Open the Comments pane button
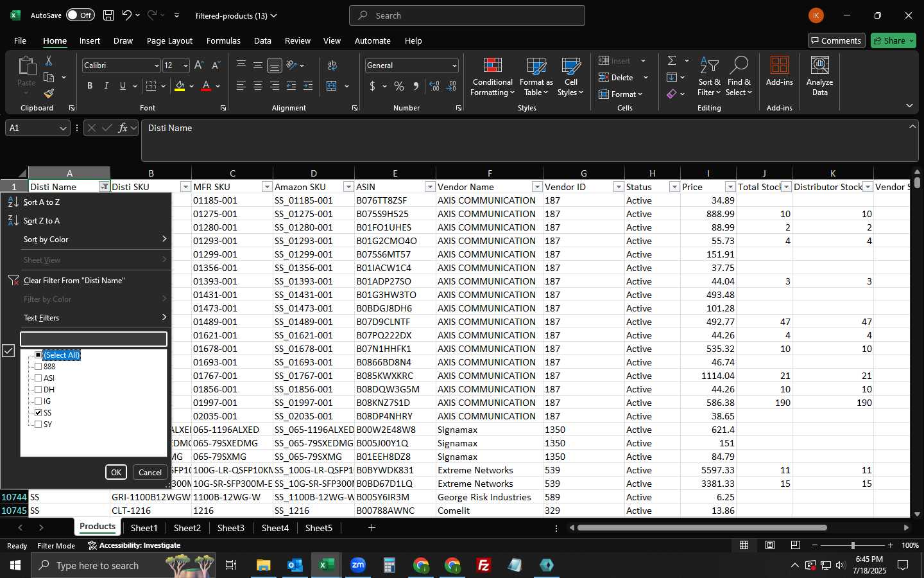 [x=836, y=40]
